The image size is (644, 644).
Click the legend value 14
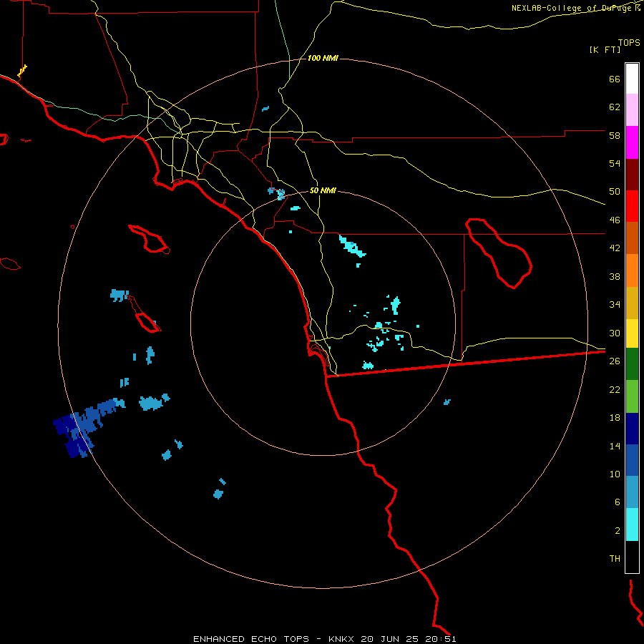[x=615, y=446]
